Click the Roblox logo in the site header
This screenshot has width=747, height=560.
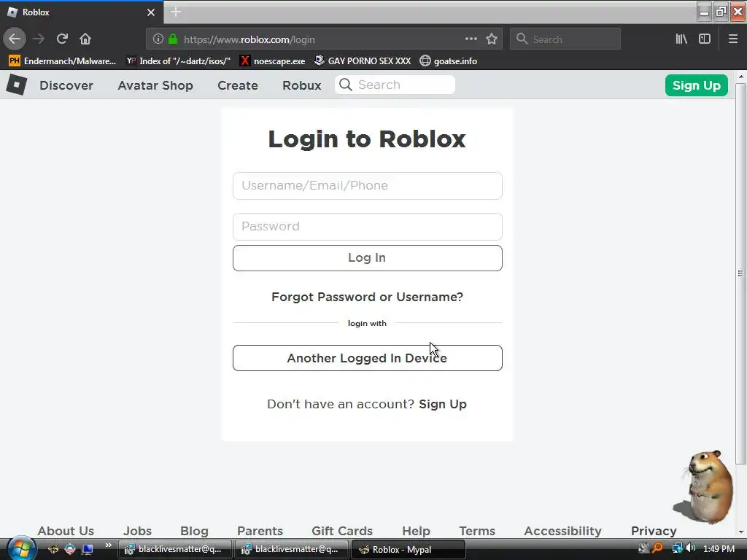coord(17,85)
